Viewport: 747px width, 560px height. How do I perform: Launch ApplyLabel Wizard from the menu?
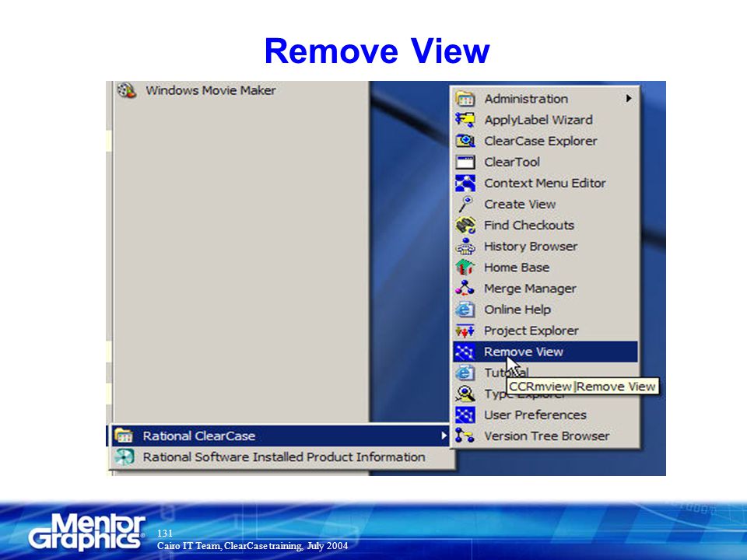click(x=545, y=120)
